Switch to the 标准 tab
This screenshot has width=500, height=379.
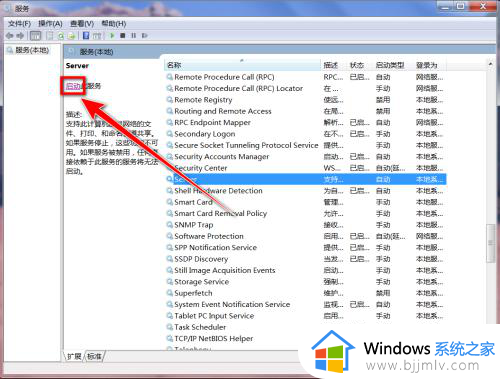95,356
